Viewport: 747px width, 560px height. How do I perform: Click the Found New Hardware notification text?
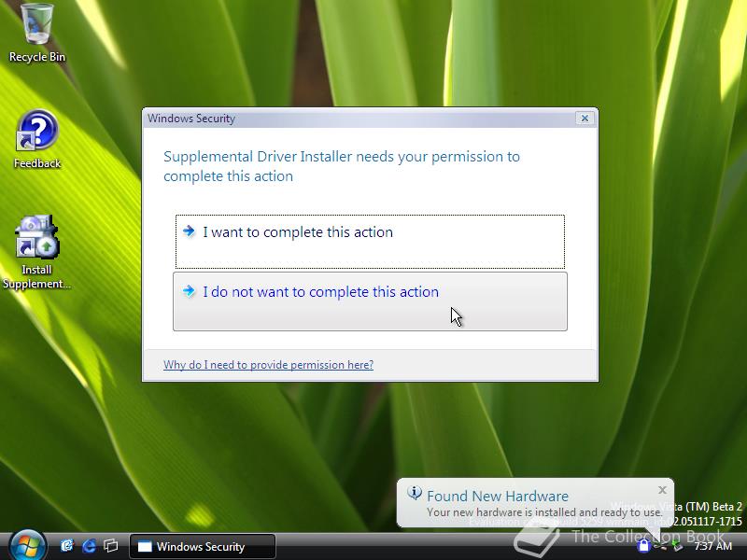[544, 512]
